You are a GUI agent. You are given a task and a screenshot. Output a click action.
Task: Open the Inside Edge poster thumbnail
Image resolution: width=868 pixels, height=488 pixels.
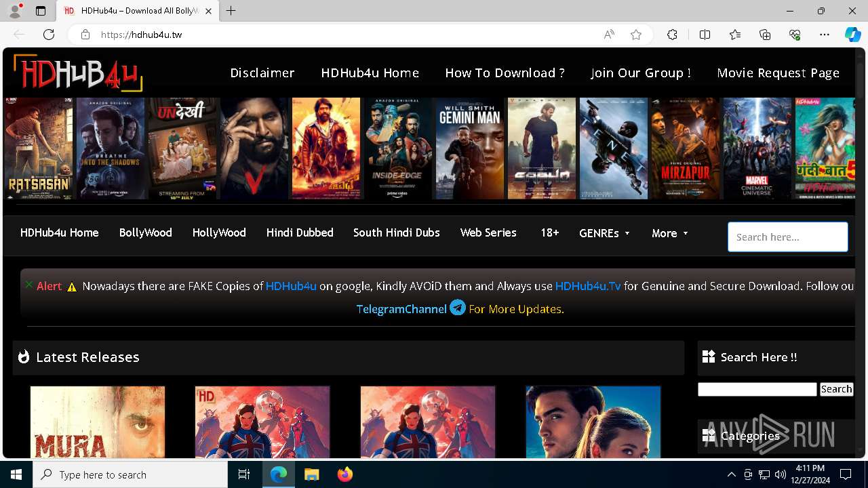click(398, 148)
